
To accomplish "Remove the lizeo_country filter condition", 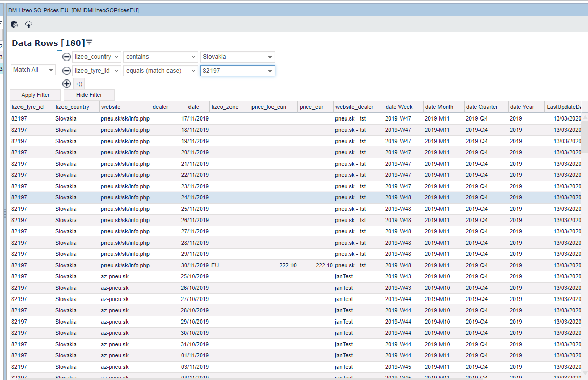I will click(67, 57).
